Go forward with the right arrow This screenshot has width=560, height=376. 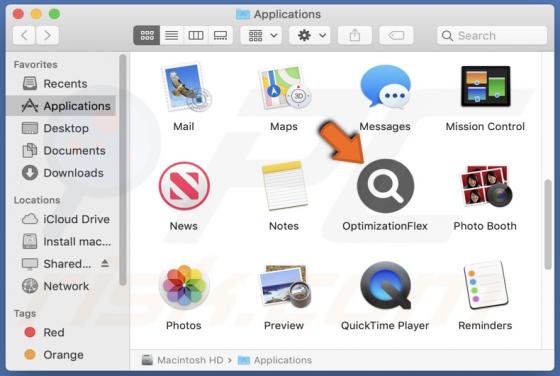(x=48, y=35)
